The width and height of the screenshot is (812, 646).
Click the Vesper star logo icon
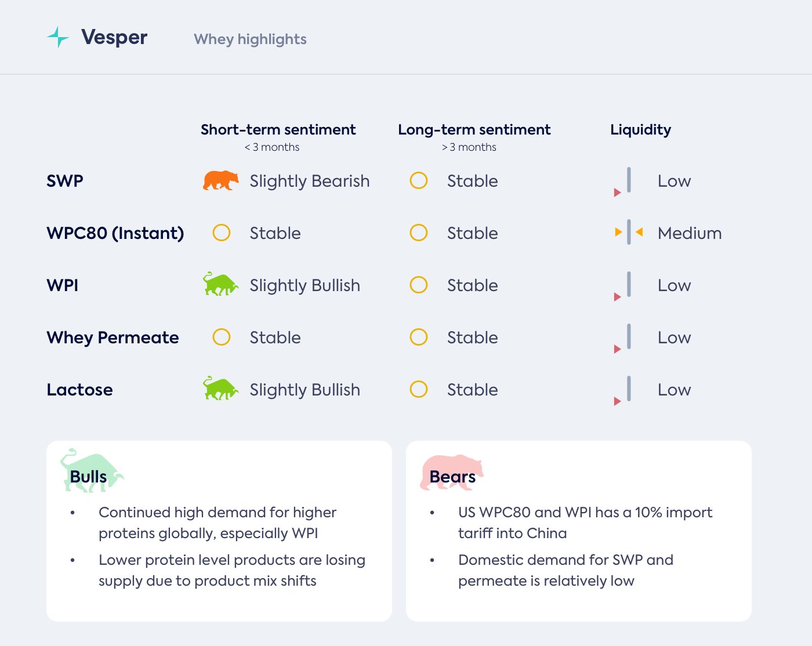[x=58, y=37]
